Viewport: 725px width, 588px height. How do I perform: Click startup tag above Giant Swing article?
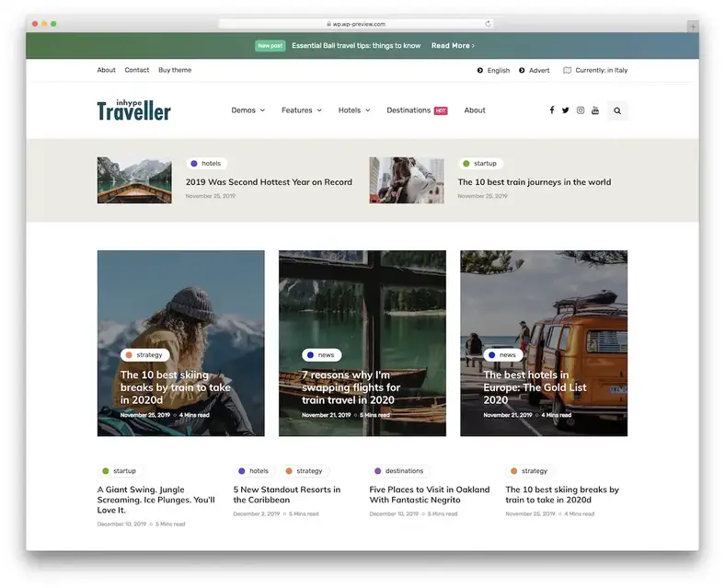click(x=120, y=470)
